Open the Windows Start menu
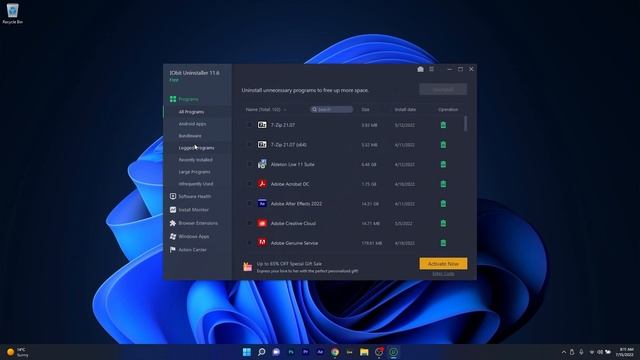The image size is (640, 360). pos(247,352)
